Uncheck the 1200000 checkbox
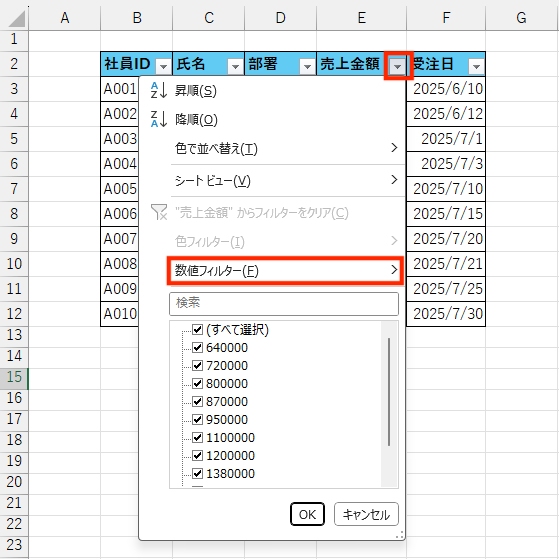559x559 pixels. [198, 455]
